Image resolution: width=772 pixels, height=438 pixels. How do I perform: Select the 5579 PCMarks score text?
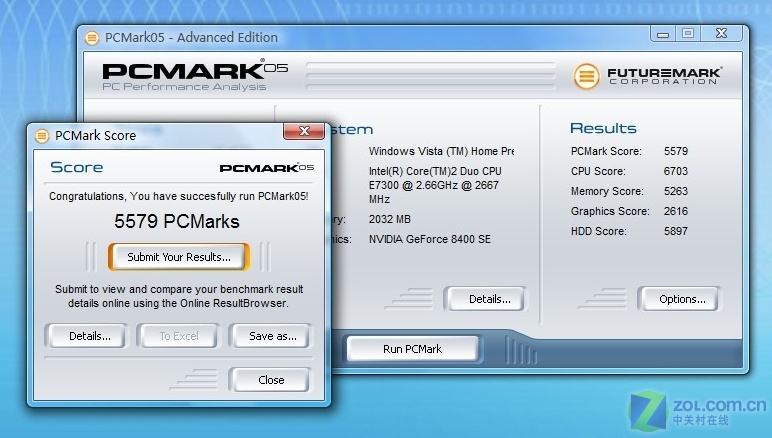coord(177,221)
